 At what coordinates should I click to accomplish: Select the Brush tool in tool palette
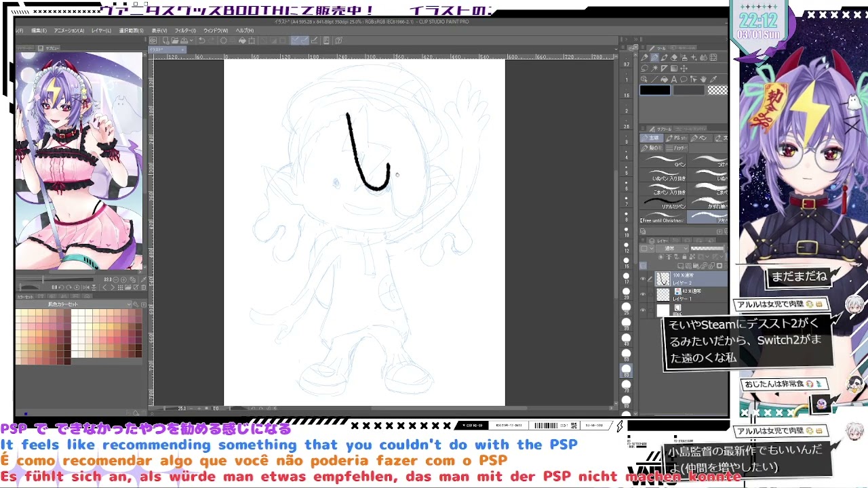pyautogui.click(x=664, y=58)
